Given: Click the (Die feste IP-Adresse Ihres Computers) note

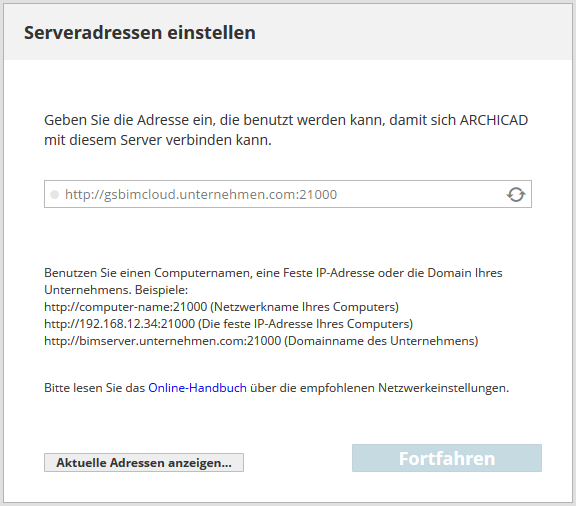Looking at the screenshot, I should [x=306, y=324].
